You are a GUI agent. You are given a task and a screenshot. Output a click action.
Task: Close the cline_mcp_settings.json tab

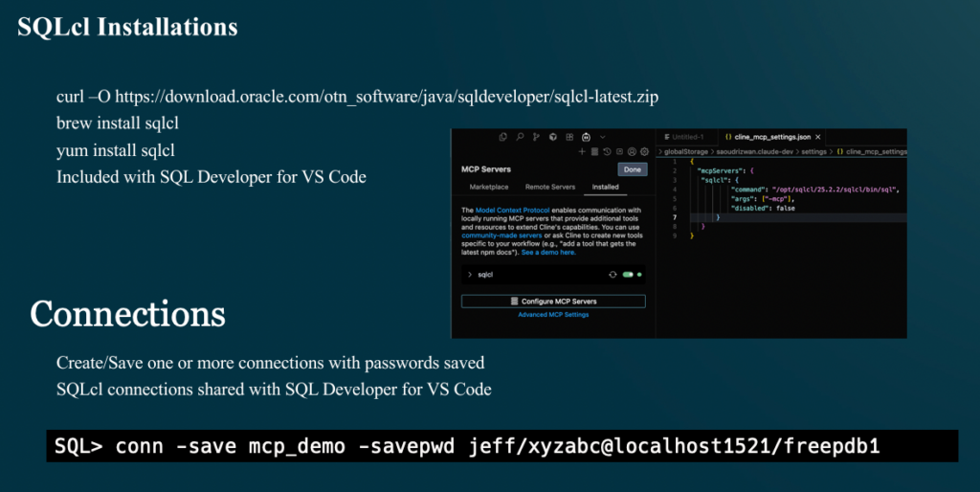click(x=817, y=137)
